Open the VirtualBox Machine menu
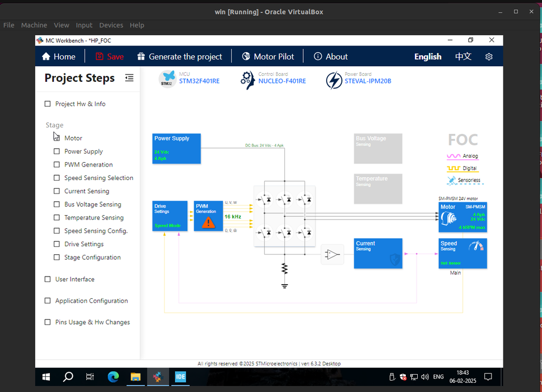Screen dimensions: 542x392 34,25
